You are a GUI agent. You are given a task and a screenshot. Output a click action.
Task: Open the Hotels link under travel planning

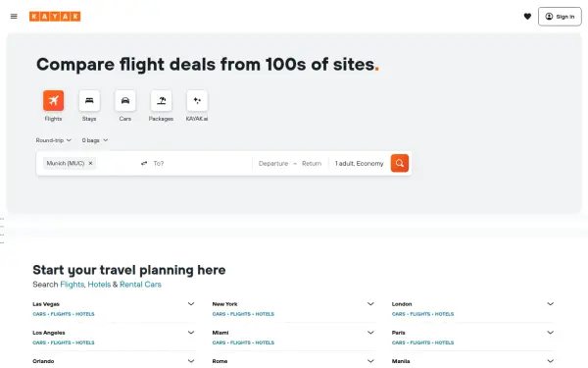99,285
